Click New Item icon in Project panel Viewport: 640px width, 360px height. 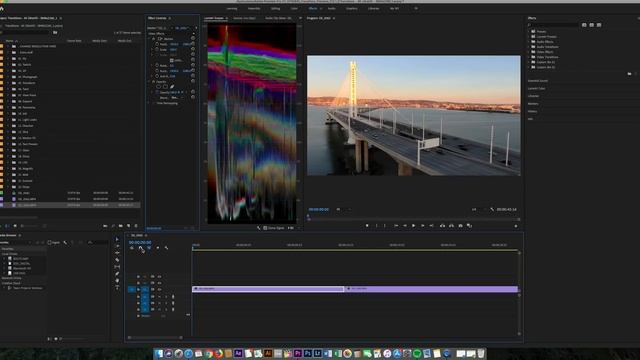pos(129,226)
